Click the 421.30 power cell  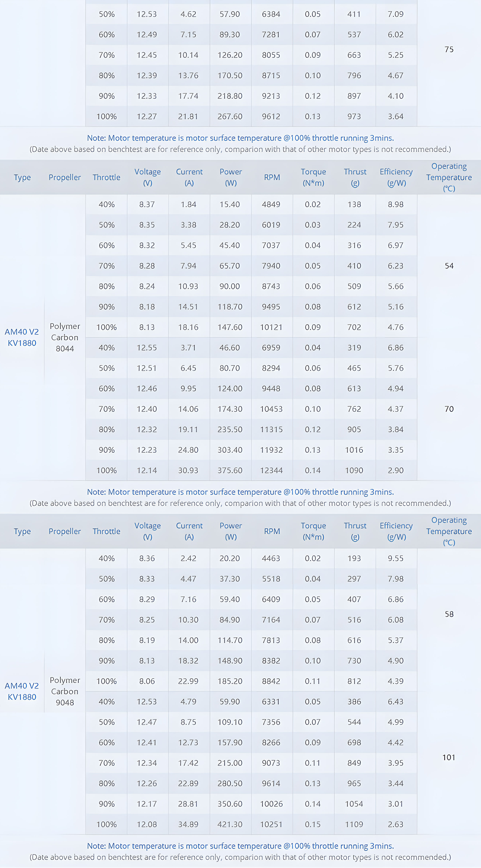[x=230, y=824]
